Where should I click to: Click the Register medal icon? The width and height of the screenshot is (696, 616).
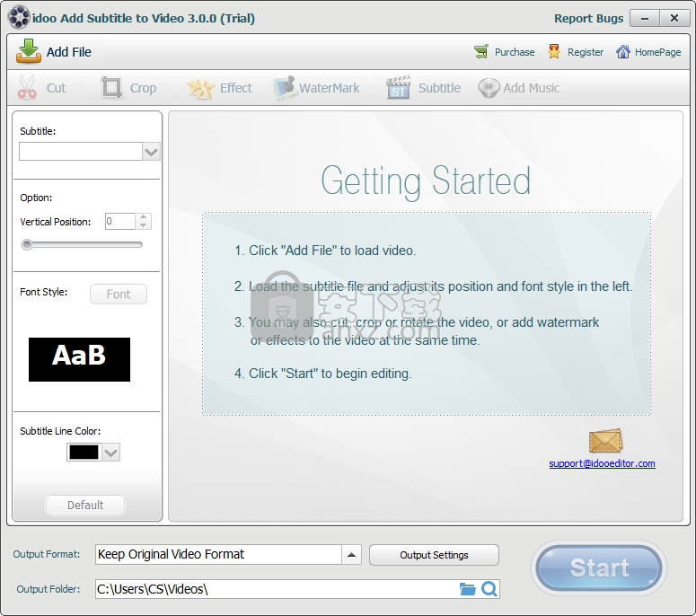pyautogui.click(x=553, y=51)
